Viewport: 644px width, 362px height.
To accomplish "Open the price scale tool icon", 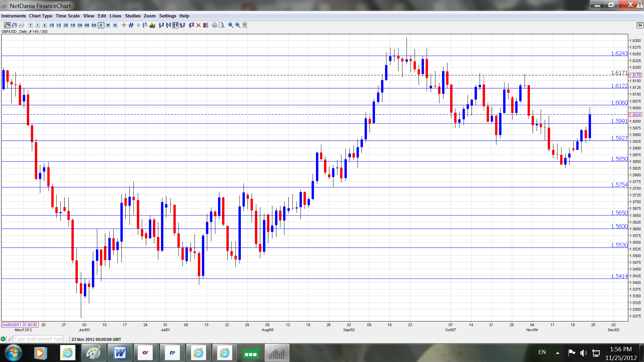I will pyautogui.click(x=145, y=25).
